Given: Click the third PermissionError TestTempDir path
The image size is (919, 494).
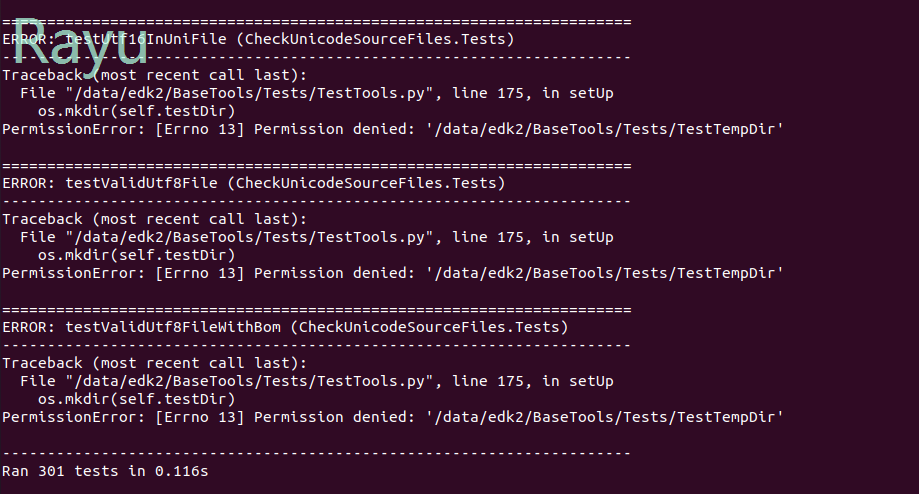Looking at the screenshot, I should (x=604, y=417).
